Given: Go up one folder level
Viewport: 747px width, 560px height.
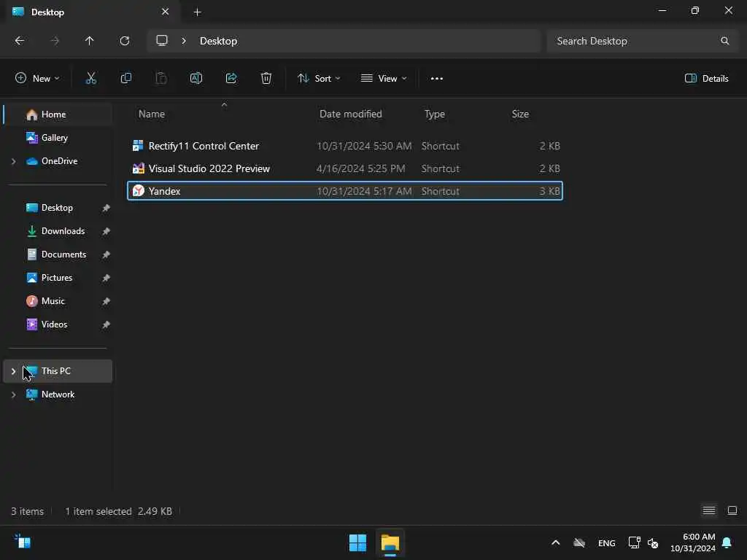Looking at the screenshot, I should 89,41.
